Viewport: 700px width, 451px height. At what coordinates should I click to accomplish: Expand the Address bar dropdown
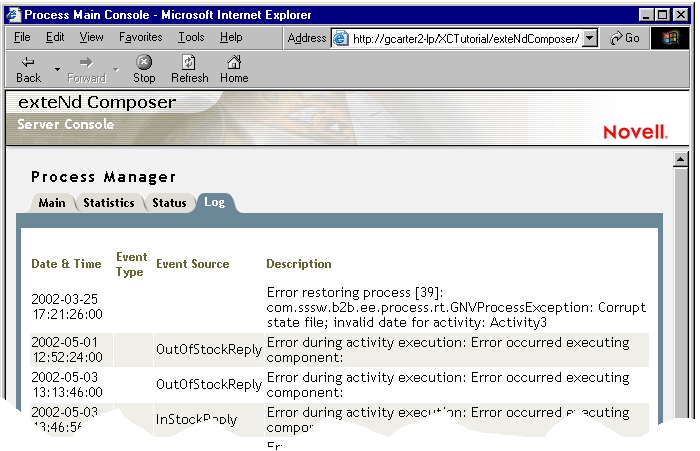pos(590,38)
